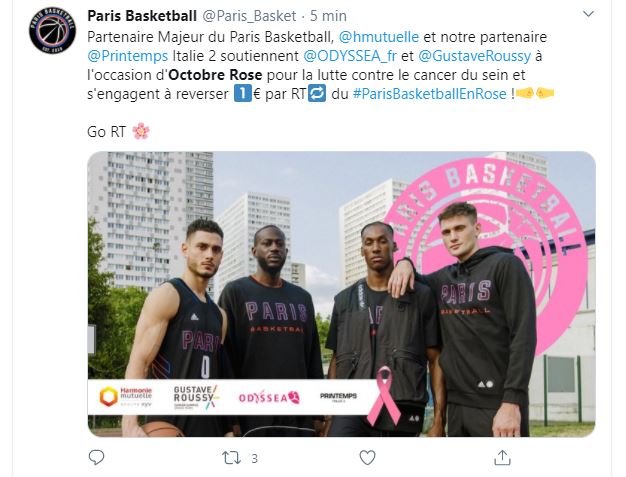This screenshot has height=477, width=626.
Task: Open the @Paris_Basket handle
Action: tap(250, 16)
